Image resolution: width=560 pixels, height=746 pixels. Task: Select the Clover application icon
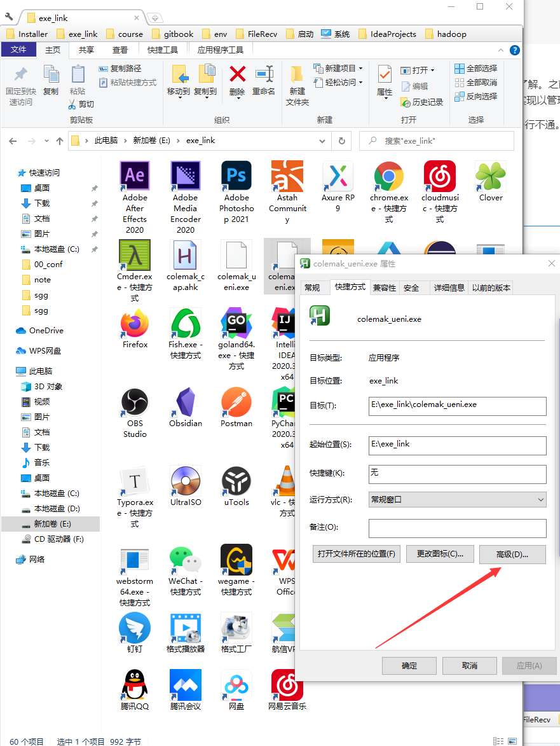coord(491,176)
